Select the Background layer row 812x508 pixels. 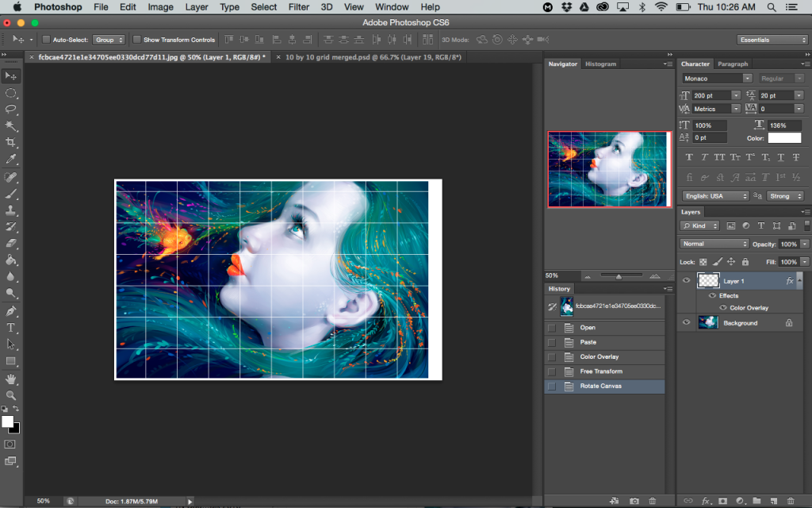pyautogui.click(x=741, y=323)
